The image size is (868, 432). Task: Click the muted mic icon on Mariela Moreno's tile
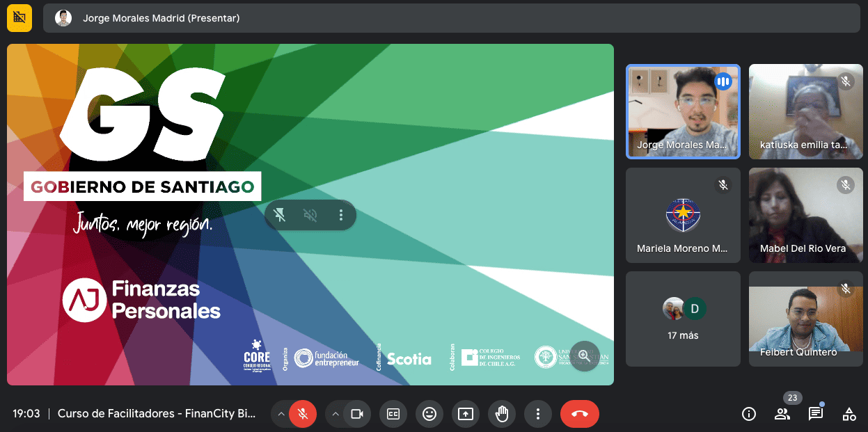click(723, 185)
